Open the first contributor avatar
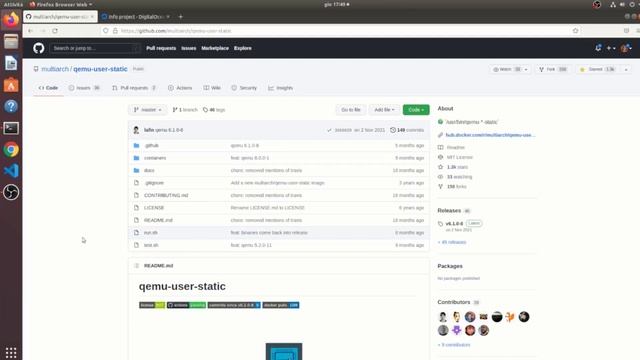Screen dimensions: 640x360 [443, 317]
